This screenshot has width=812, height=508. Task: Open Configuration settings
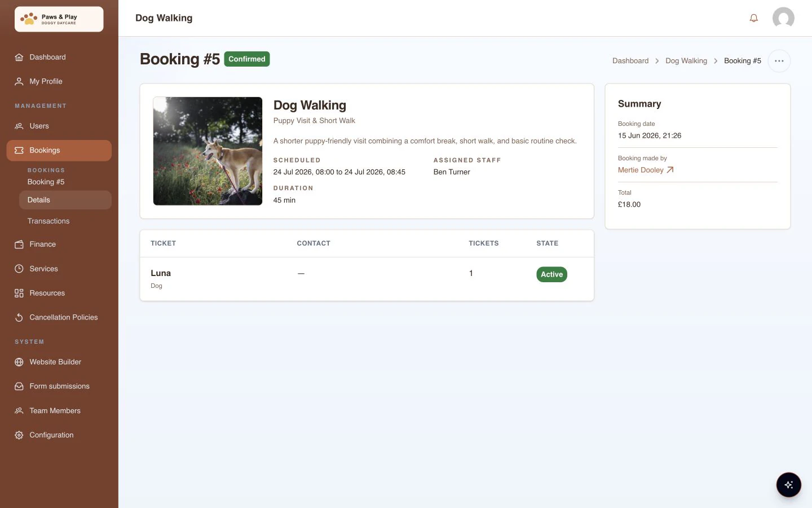click(x=59, y=435)
